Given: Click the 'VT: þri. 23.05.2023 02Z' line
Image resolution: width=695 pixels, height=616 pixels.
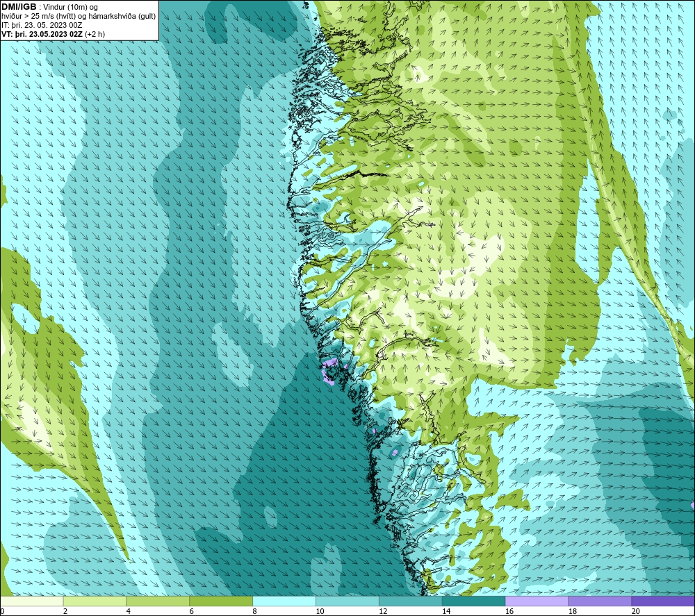Looking at the screenshot, I should pos(42,34).
